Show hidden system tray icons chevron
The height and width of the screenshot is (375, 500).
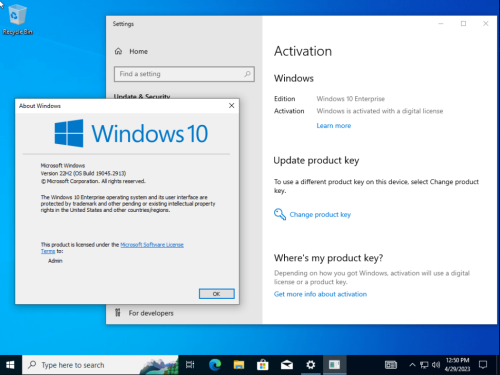point(412,365)
